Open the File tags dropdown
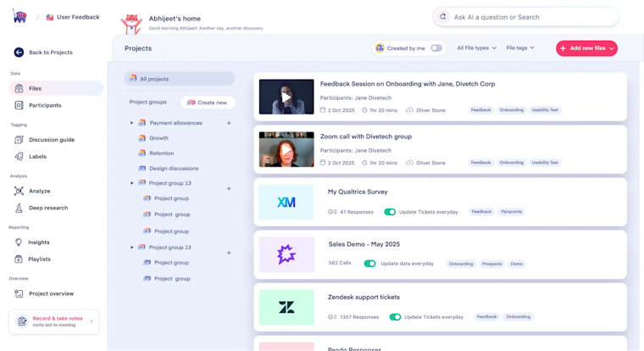The width and height of the screenshot is (644, 351). (520, 48)
